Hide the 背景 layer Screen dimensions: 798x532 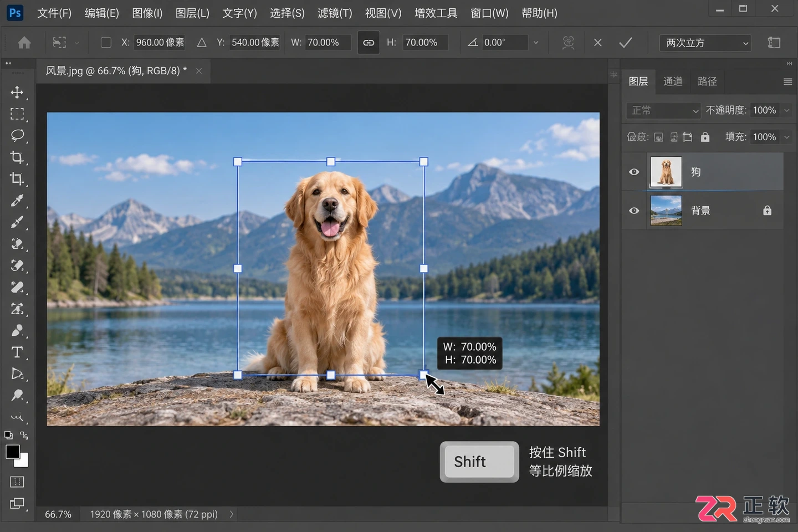tap(634, 211)
